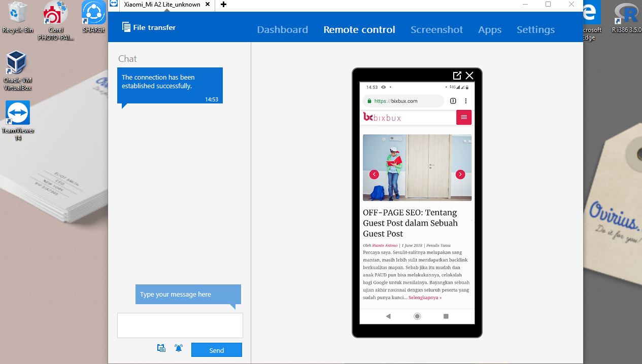Tap the Android home button

pyautogui.click(x=417, y=316)
